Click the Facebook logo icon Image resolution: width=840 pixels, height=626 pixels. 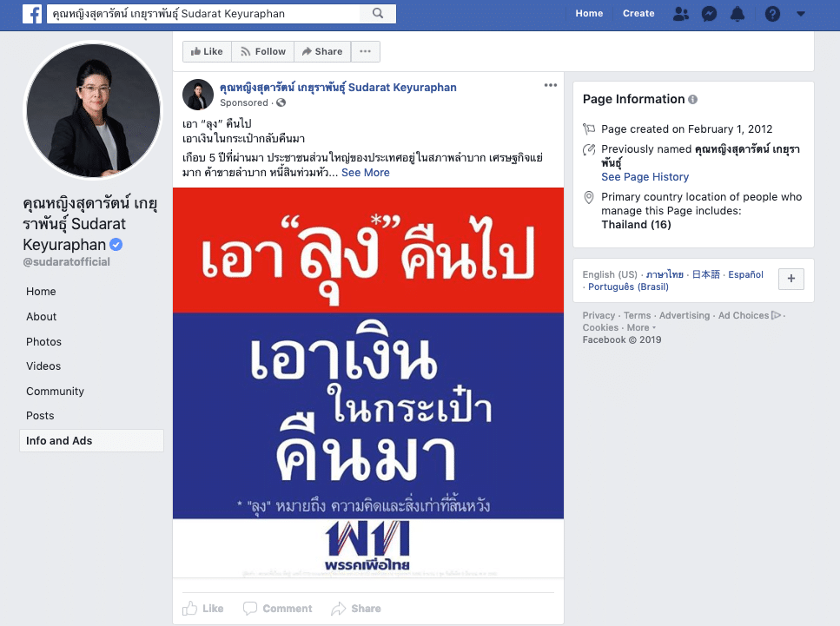(x=32, y=14)
